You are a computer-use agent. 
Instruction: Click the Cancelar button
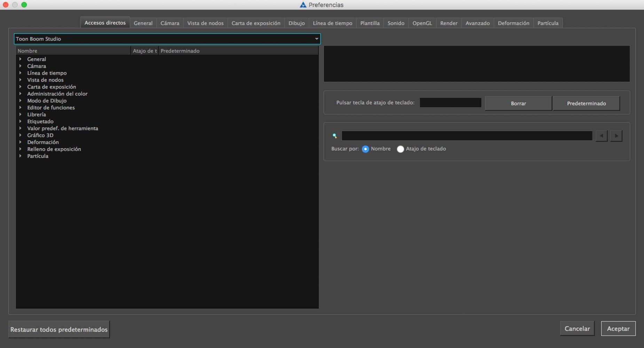click(x=577, y=329)
